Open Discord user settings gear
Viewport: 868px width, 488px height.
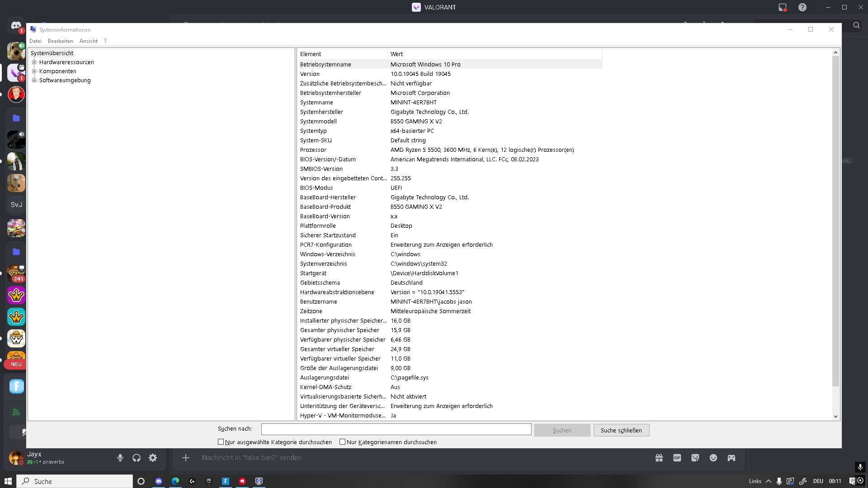[153, 458]
